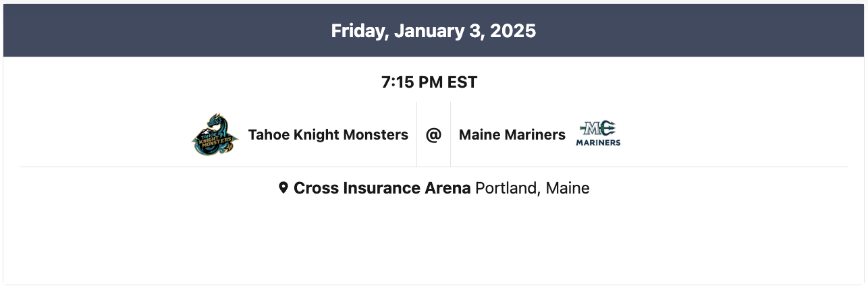
Task: Click the Tahoe Knight Monsters dragon logo
Action: (215, 135)
